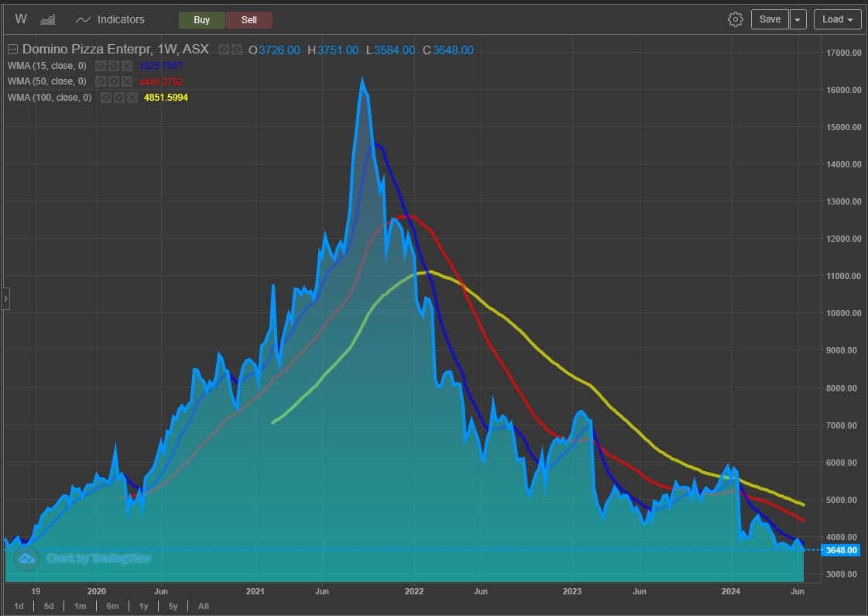
Task: Select the All time range
Action: coord(204,606)
